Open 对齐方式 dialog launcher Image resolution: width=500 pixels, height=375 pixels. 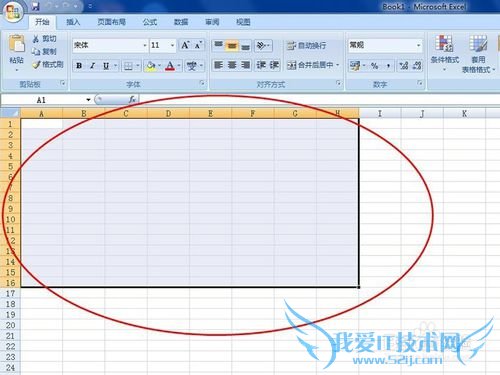pos(338,83)
